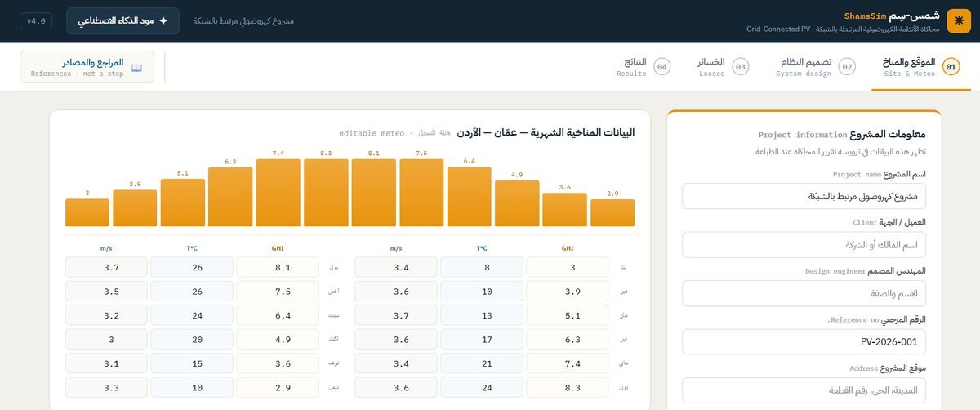The height and width of the screenshot is (410, 980).
Task: Edit the March wind speed 3.7
Action: click(395, 315)
